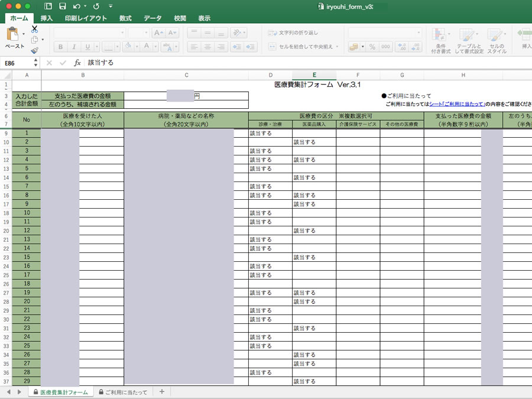Screen dimensions: 532x399
Task: Click the Save floppy disk icon
Action: tap(63, 6)
